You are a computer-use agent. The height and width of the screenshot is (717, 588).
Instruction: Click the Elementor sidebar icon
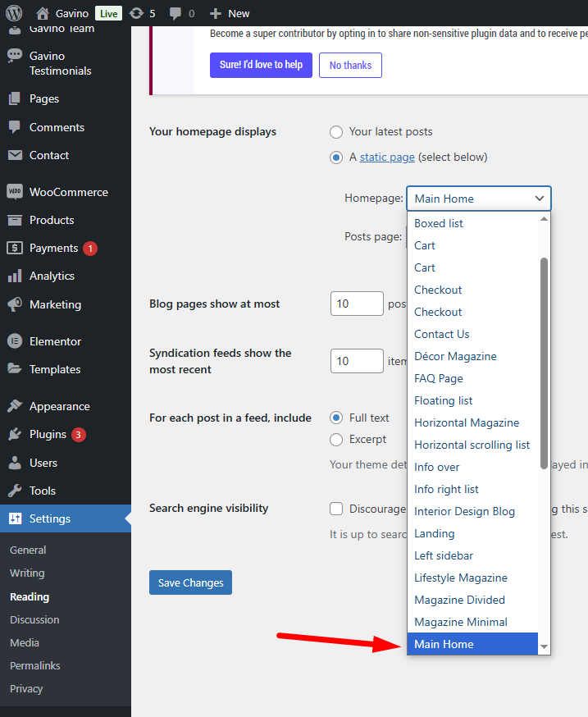click(15, 341)
